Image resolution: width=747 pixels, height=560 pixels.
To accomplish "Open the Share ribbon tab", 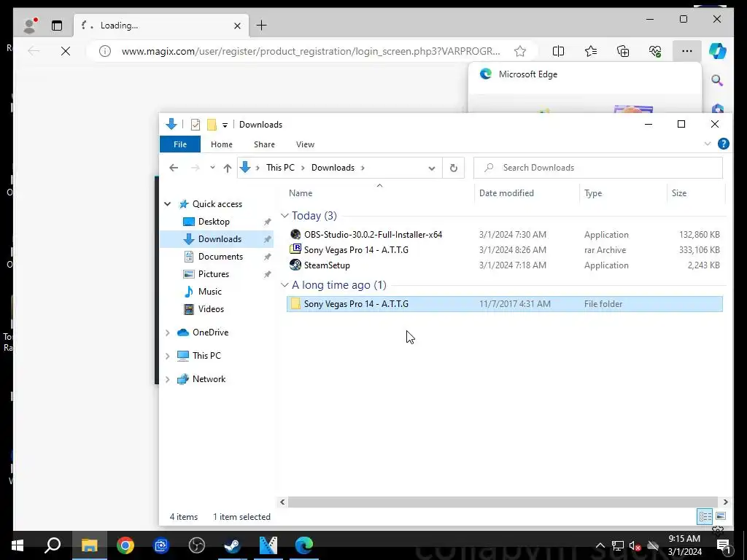I will coord(264,144).
